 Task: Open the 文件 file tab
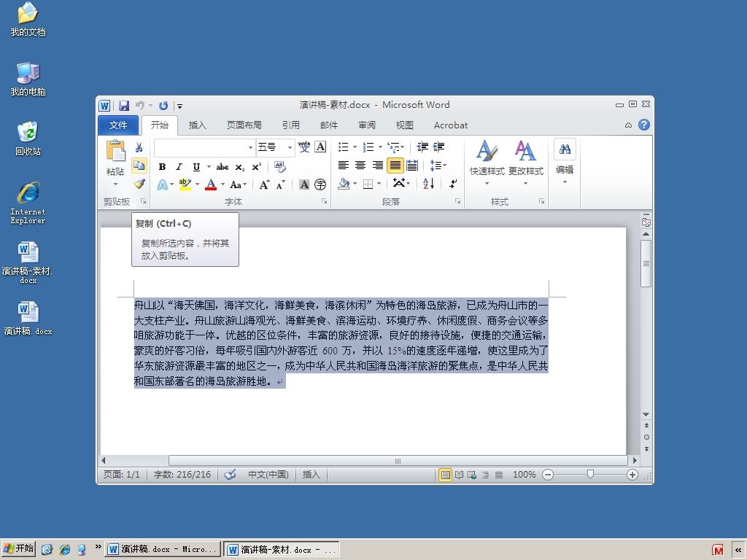(117, 125)
